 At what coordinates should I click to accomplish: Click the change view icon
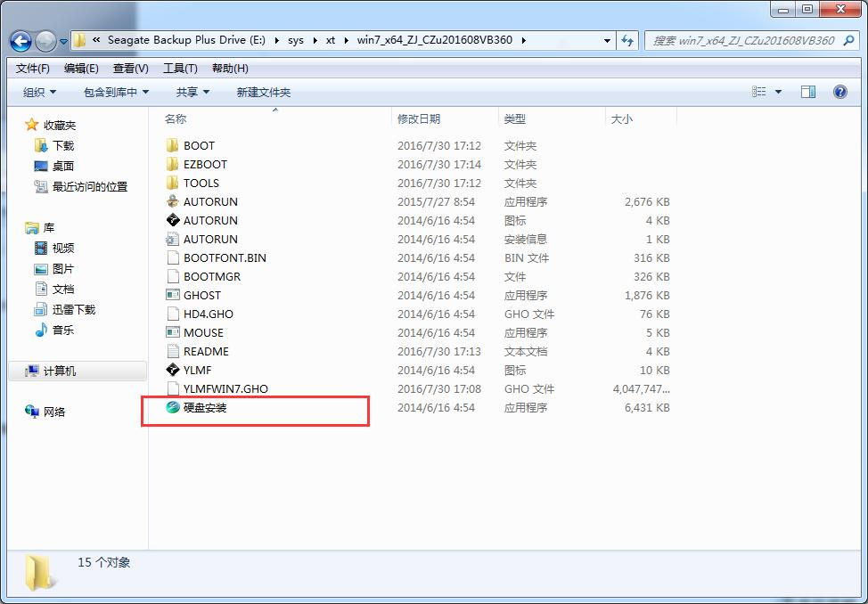click(759, 92)
